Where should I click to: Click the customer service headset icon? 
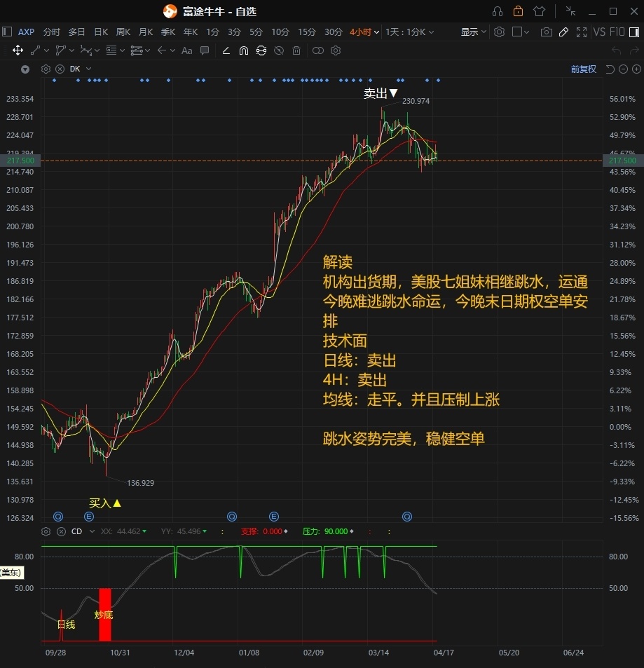click(498, 11)
